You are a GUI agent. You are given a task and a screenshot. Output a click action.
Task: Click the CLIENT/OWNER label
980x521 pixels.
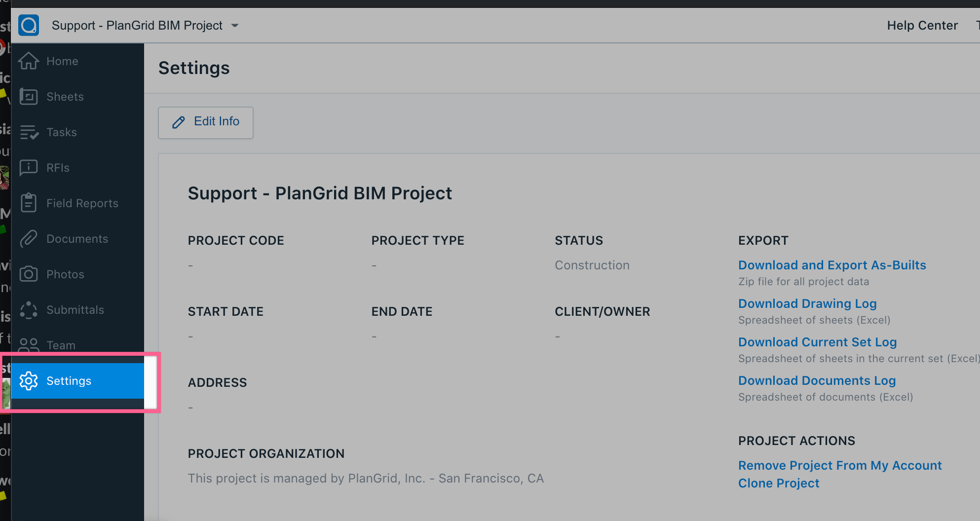[x=603, y=311]
